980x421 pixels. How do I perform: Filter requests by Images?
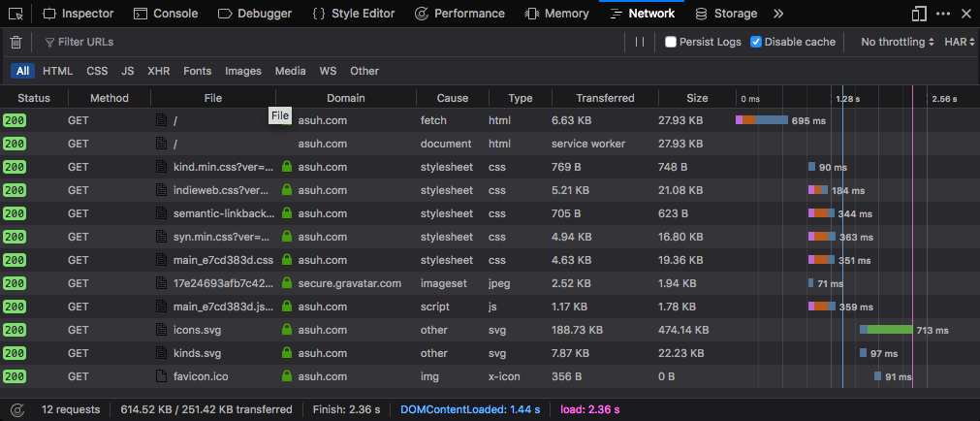tap(243, 71)
